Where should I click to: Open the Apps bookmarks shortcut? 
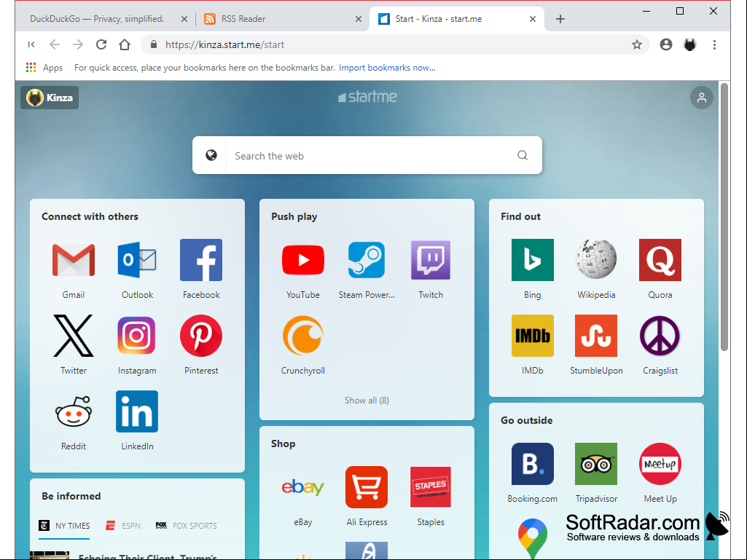44,68
